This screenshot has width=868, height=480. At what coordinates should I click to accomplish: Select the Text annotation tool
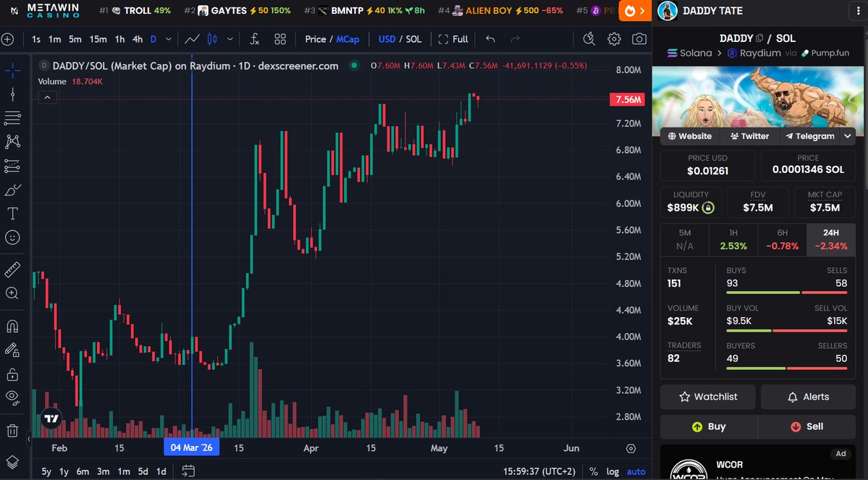(x=12, y=214)
